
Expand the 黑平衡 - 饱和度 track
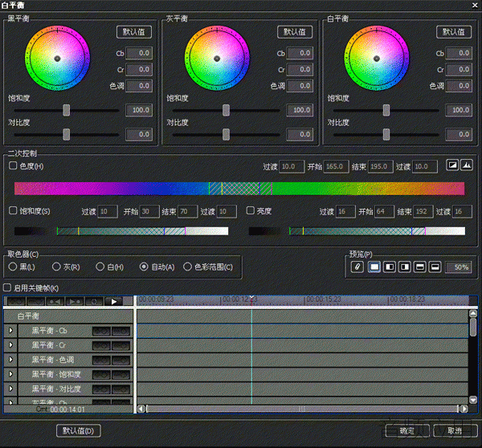click(10, 374)
